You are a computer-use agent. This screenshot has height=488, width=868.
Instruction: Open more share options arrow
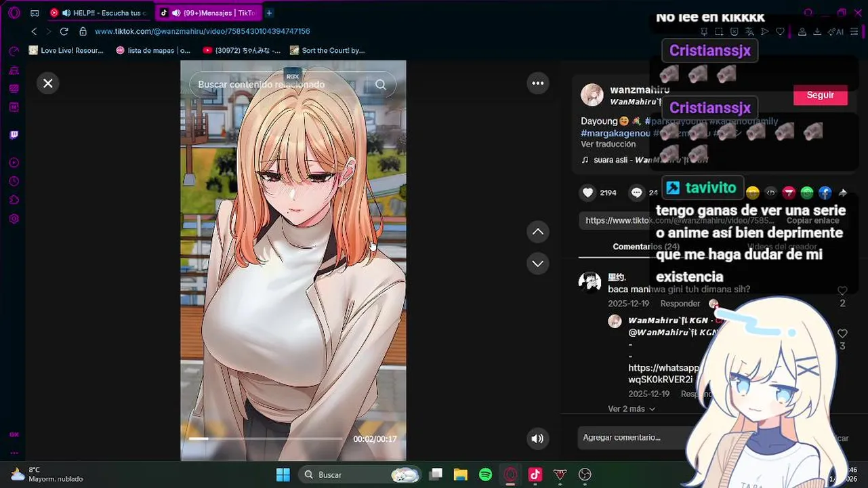(x=843, y=192)
